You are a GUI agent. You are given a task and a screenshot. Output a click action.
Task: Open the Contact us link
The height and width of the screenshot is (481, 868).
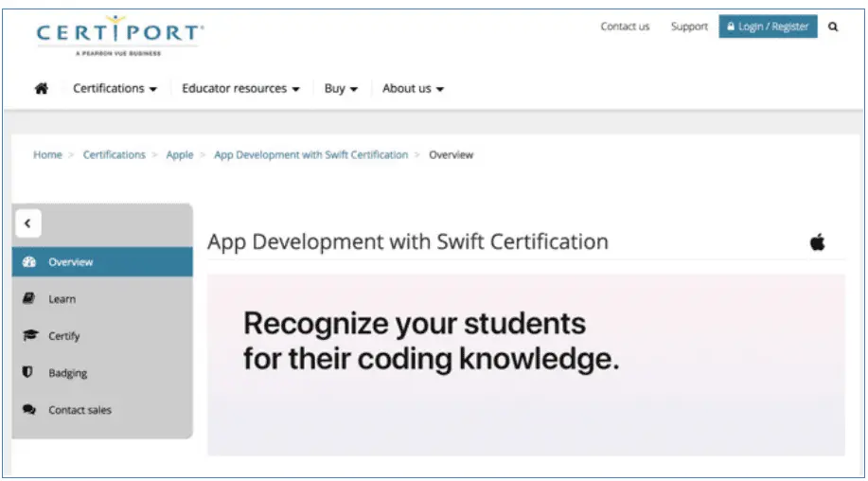pos(625,27)
